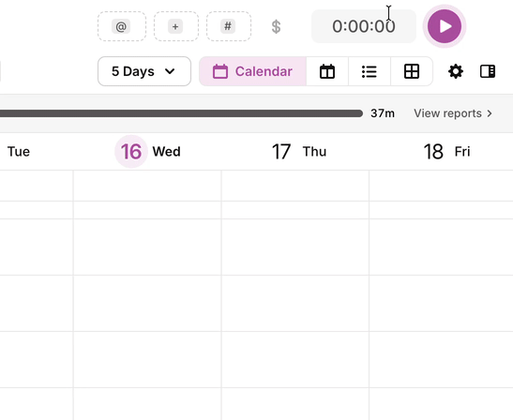Select the Calendar view tab
The width and height of the screenshot is (513, 420).
(x=252, y=71)
